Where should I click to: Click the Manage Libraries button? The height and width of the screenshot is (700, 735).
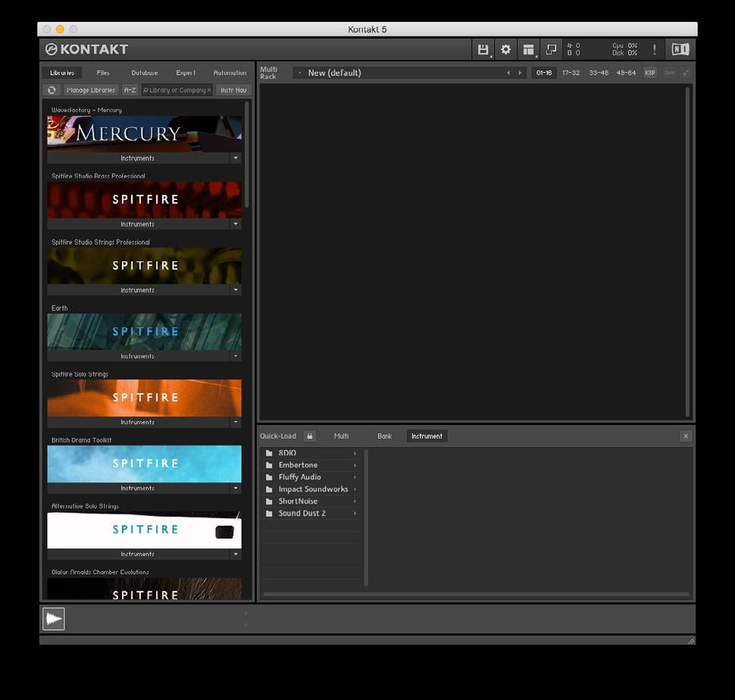pos(91,90)
